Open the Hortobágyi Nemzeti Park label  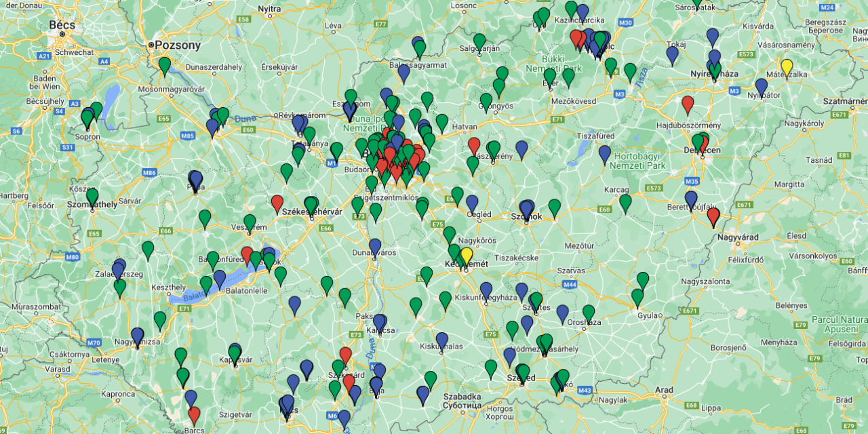pos(637,159)
